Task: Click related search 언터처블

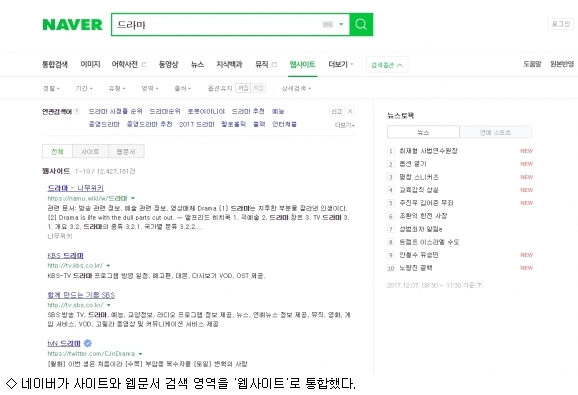Action: [x=284, y=124]
